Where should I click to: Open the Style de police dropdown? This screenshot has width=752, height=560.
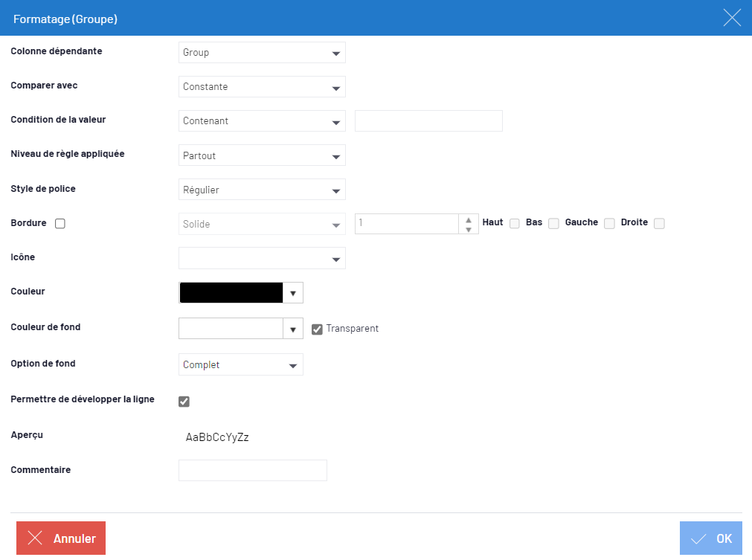262,190
